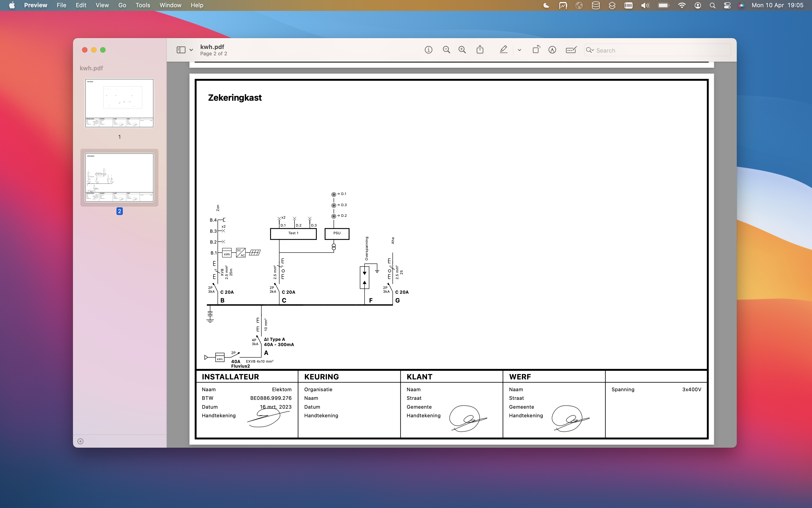Open the sidebar view options chevron
Image resolution: width=812 pixels, height=508 pixels.
tap(191, 50)
